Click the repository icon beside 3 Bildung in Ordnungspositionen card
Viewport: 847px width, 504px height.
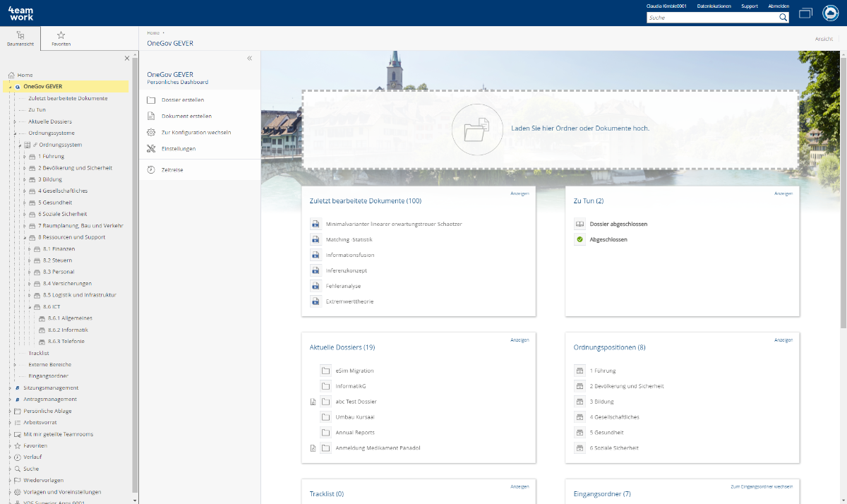pyautogui.click(x=579, y=402)
